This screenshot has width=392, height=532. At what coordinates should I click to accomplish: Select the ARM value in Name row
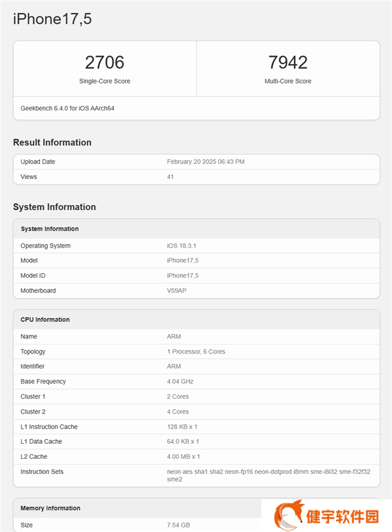point(174,337)
